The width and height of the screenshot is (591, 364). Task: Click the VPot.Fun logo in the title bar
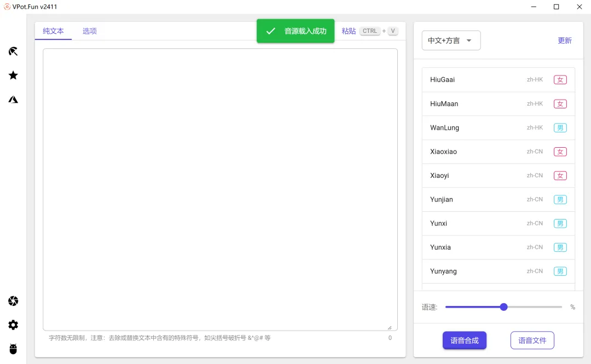pyautogui.click(x=7, y=7)
